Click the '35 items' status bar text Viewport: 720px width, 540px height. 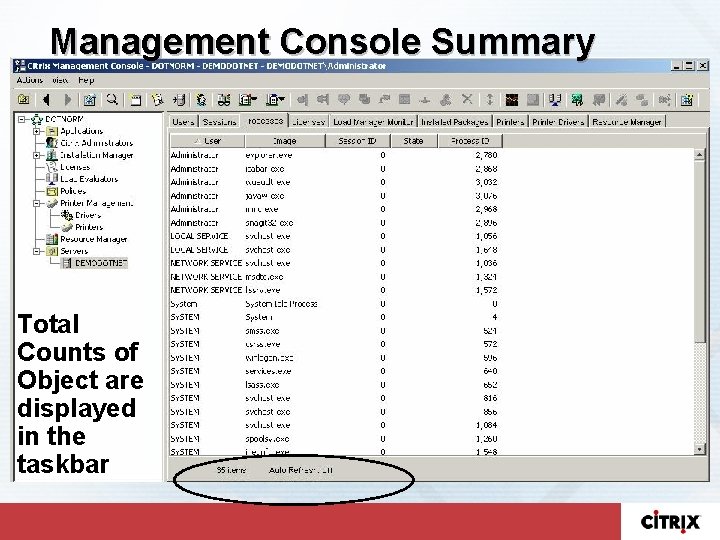click(x=231, y=470)
